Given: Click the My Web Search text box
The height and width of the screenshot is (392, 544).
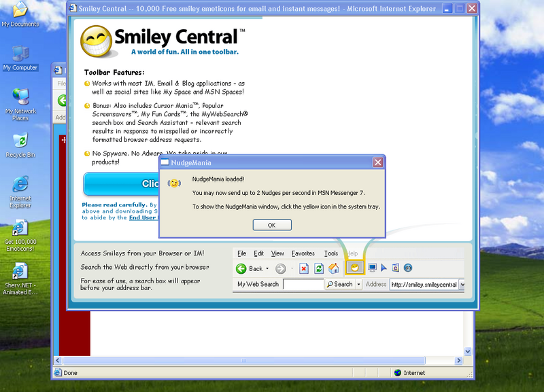Looking at the screenshot, I should click(x=303, y=284).
